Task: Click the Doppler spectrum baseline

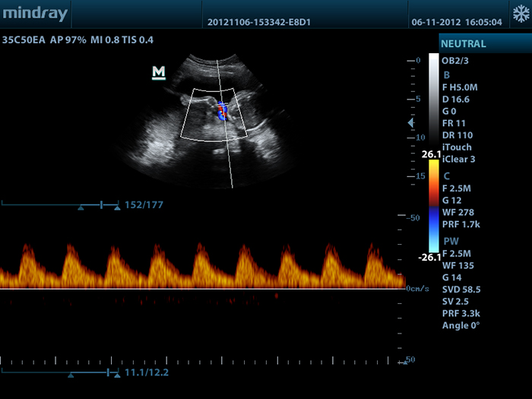Action: coord(203,289)
